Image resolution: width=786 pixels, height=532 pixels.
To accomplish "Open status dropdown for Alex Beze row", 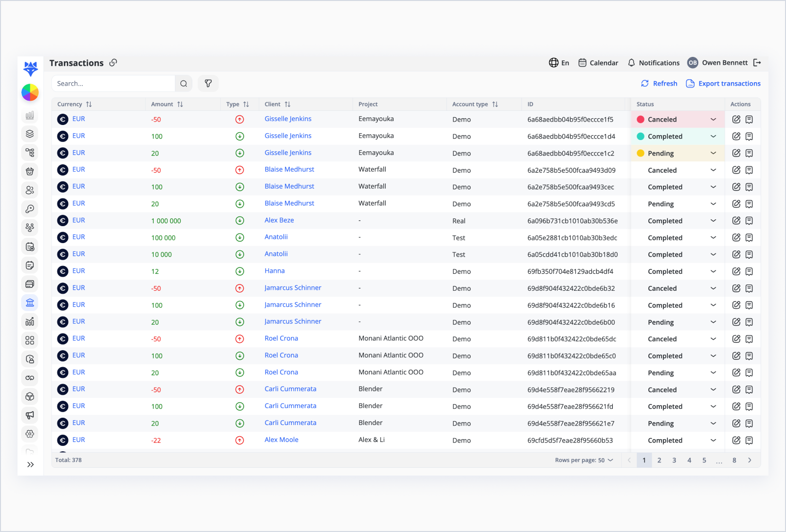I will (x=713, y=221).
